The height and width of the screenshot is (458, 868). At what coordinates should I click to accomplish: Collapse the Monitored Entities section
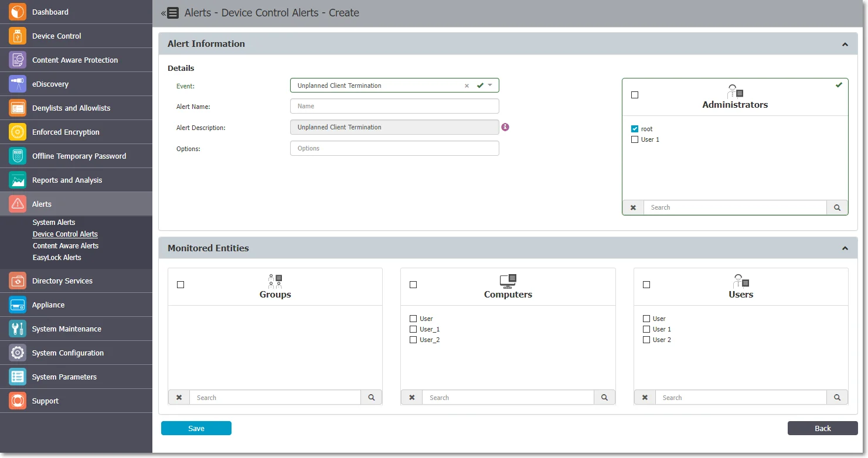coord(845,248)
